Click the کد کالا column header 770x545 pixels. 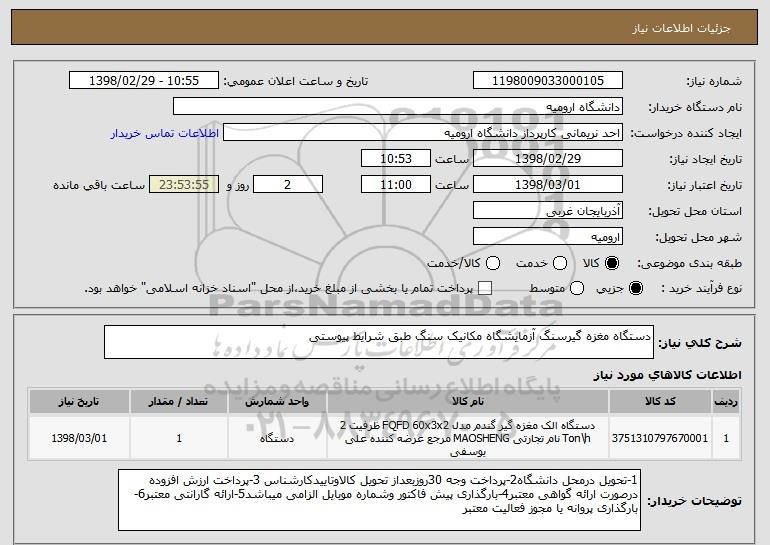click(x=660, y=402)
